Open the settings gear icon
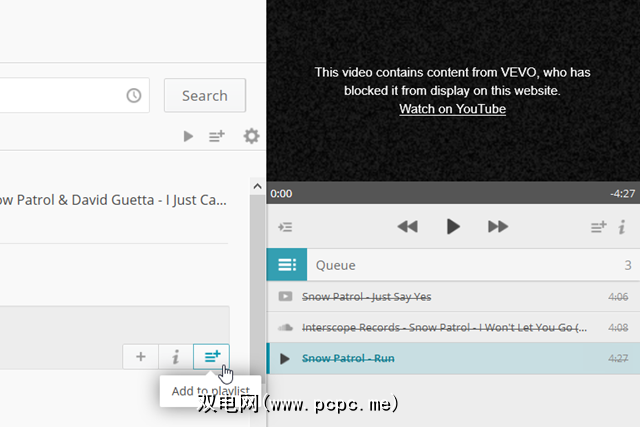The height and width of the screenshot is (427, 640). [x=251, y=136]
